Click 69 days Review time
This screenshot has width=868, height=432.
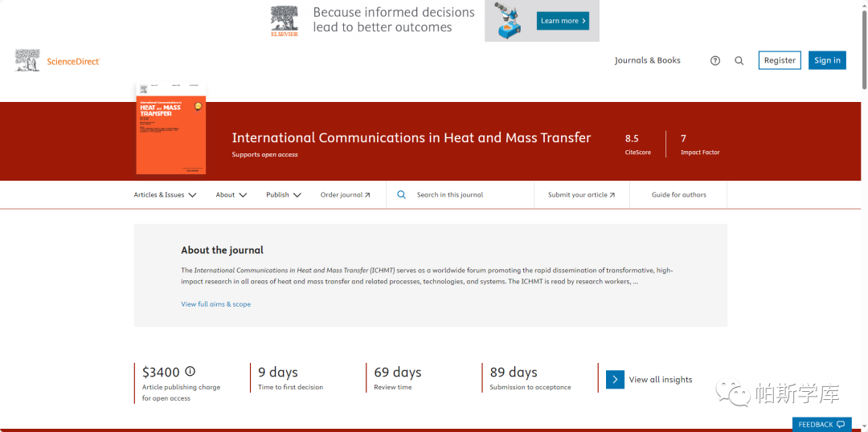click(x=398, y=378)
